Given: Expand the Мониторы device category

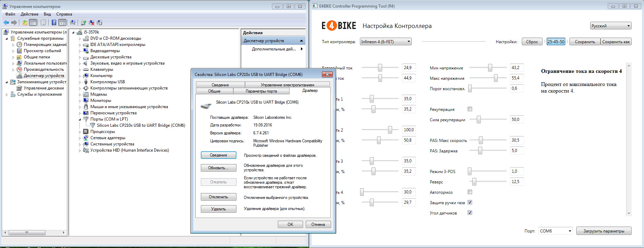Looking at the screenshot, I should click(x=80, y=101).
